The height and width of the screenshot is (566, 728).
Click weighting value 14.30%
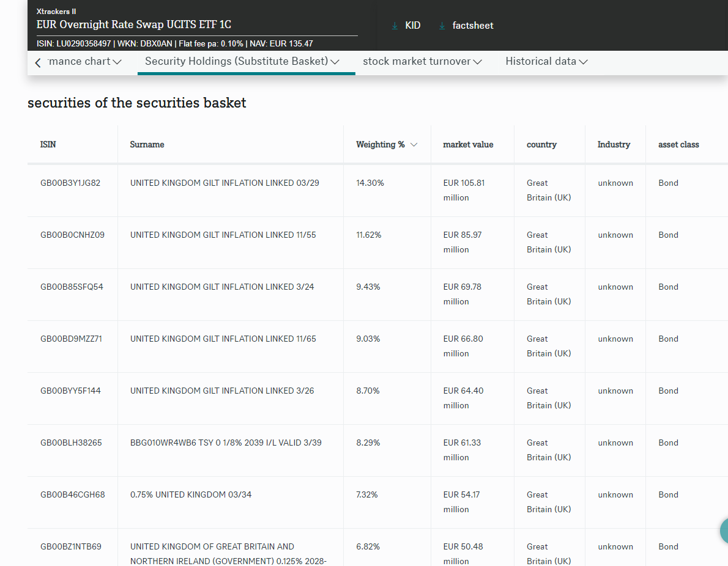click(x=370, y=183)
